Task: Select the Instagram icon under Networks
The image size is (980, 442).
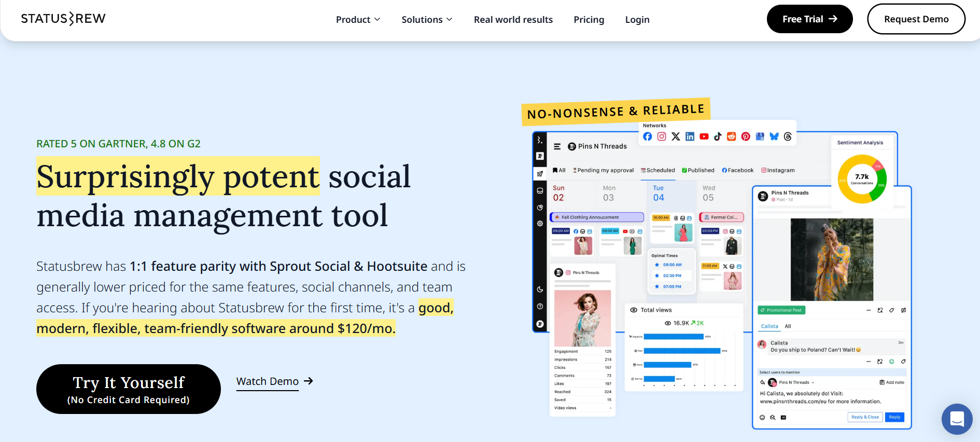Action: [x=662, y=136]
